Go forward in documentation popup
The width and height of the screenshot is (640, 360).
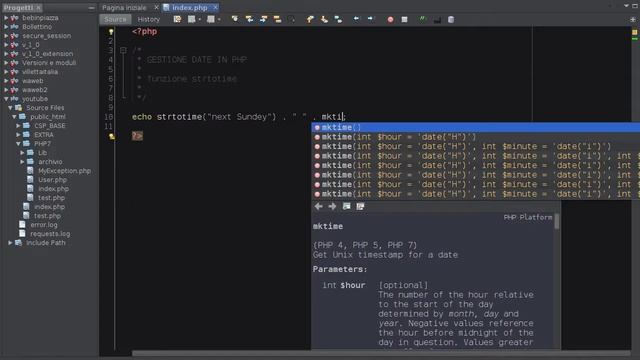(x=332, y=207)
